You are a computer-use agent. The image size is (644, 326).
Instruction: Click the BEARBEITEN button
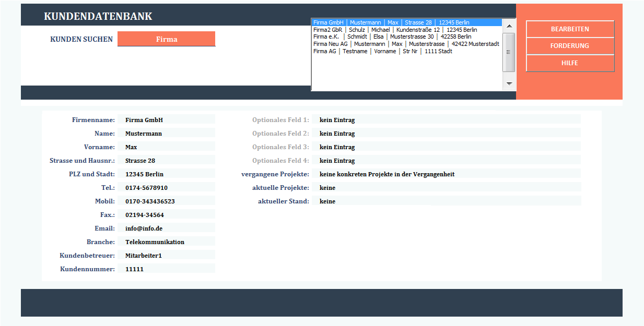coord(570,29)
